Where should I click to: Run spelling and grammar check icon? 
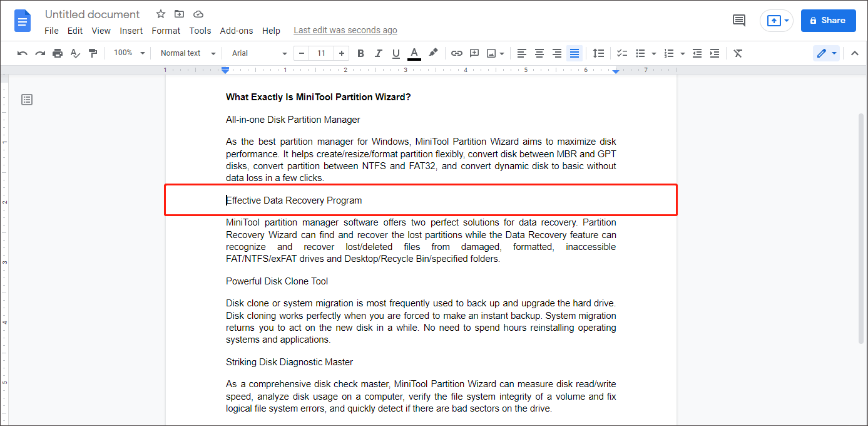click(x=75, y=53)
